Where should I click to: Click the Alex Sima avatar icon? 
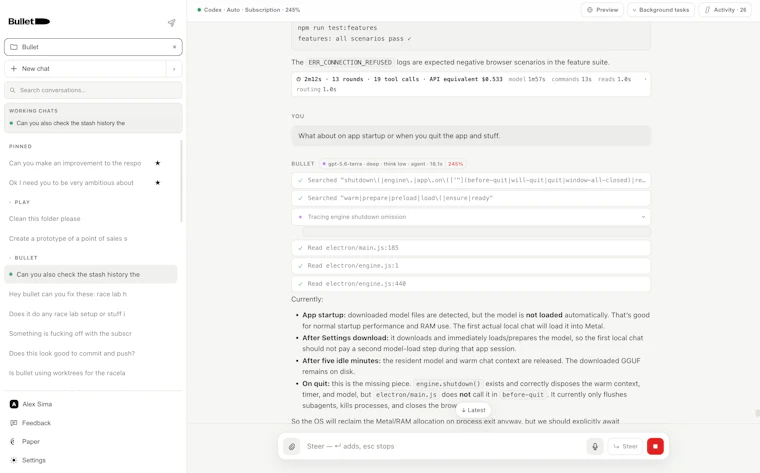click(14, 404)
